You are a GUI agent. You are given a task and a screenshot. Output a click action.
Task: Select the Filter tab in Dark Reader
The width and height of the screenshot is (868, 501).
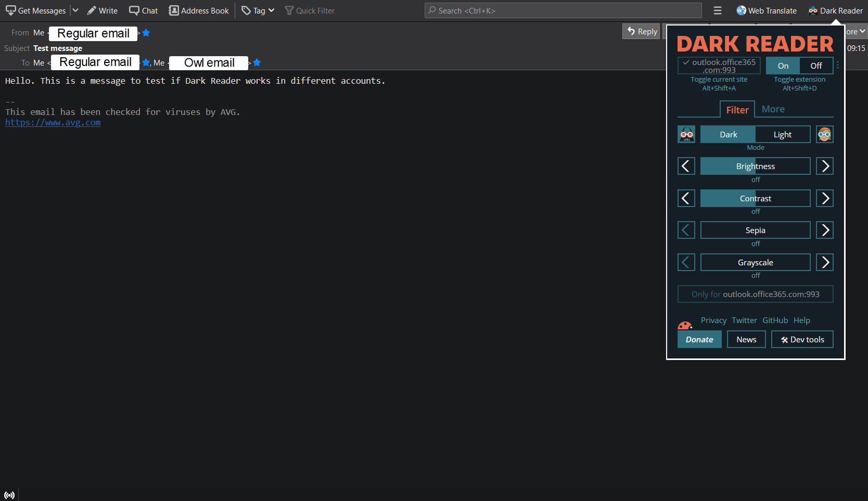737,109
